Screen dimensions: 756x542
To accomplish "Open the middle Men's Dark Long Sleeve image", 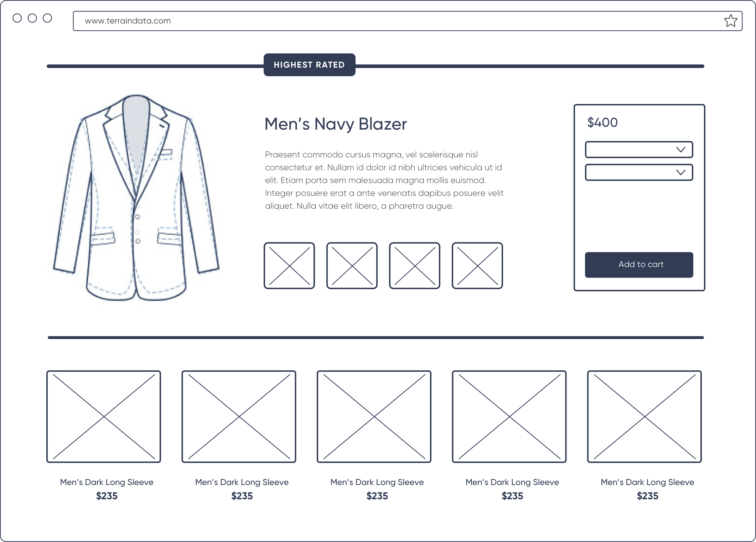I will point(374,416).
